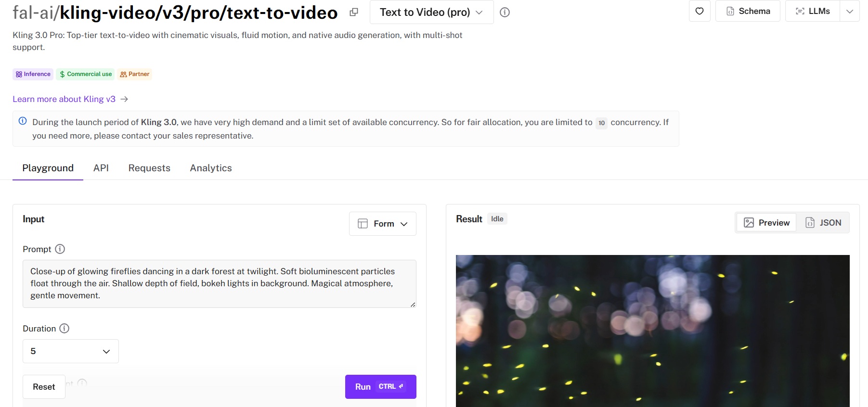
Task: Click the info icon beside Text to Video
Action: pos(505,13)
